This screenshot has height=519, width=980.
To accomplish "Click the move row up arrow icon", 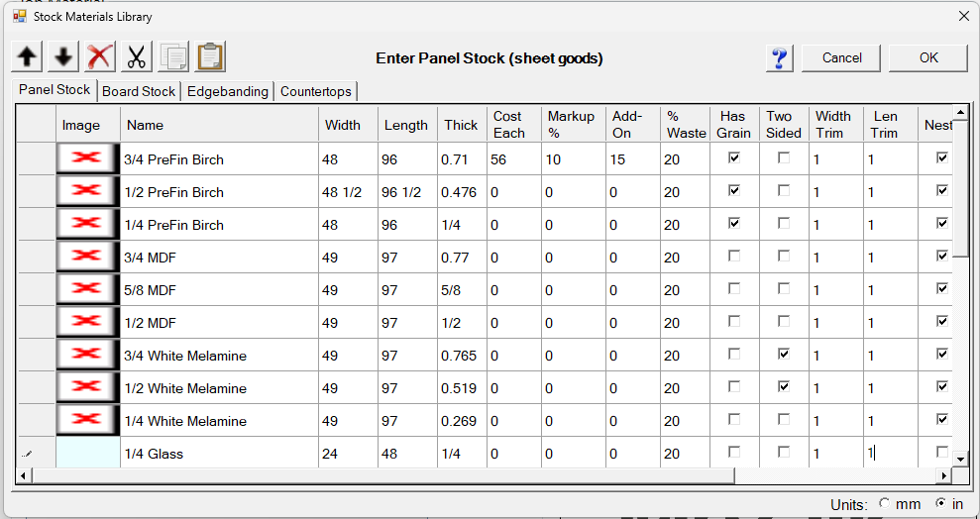I will coord(28,57).
